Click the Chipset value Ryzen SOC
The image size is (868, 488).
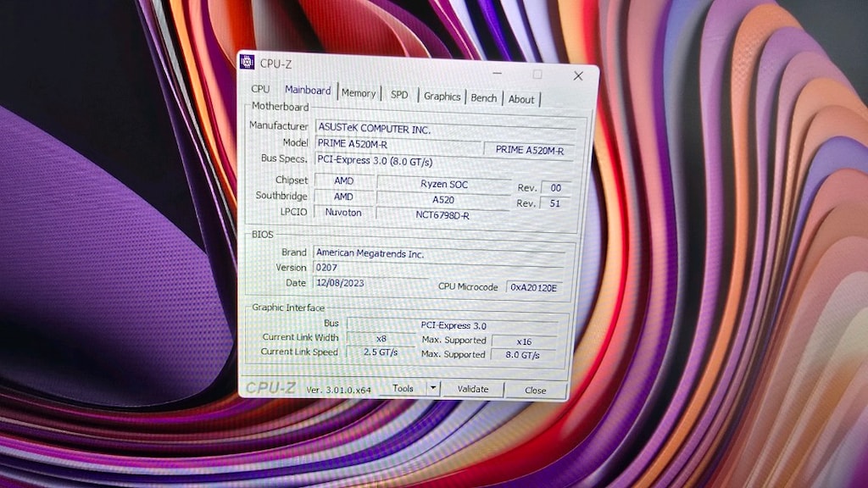point(443,184)
